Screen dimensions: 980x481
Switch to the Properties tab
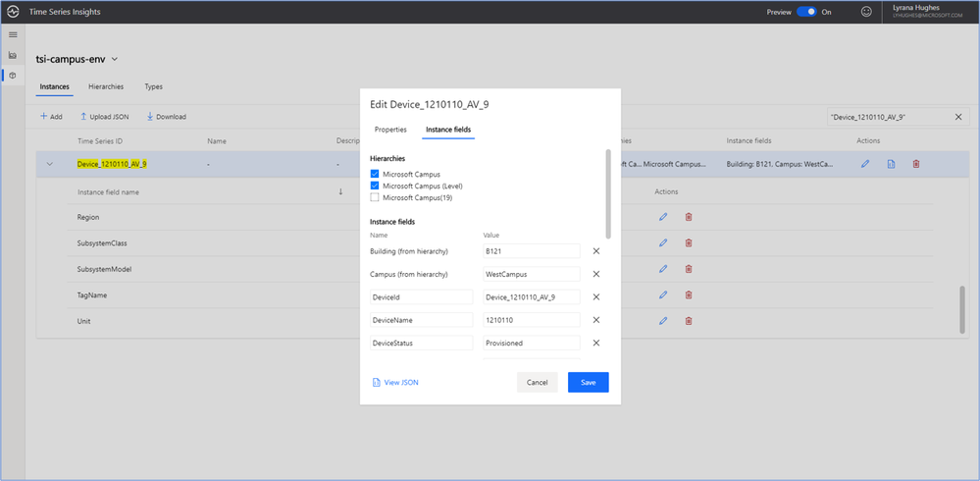click(390, 130)
